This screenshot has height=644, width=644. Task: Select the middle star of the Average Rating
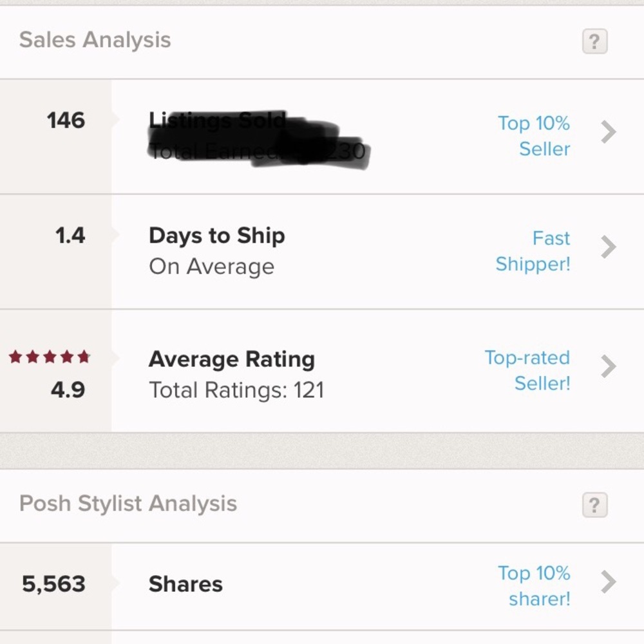[x=49, y=355]
